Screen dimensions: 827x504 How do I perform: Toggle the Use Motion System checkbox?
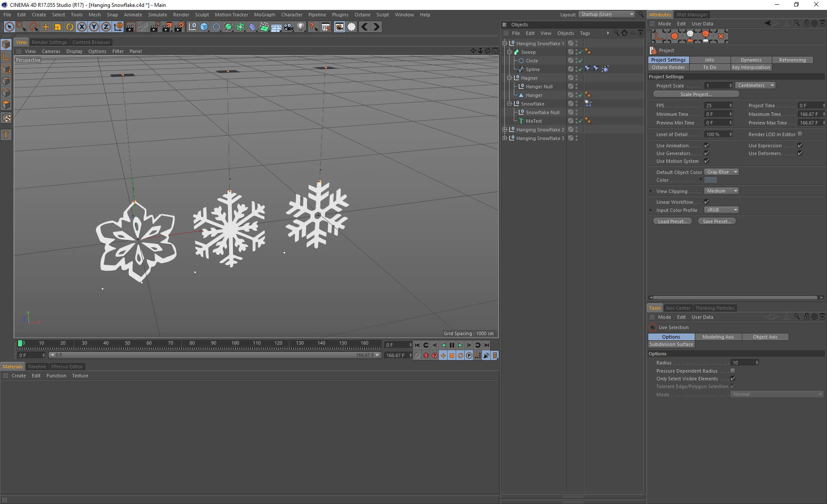point(706,161)
